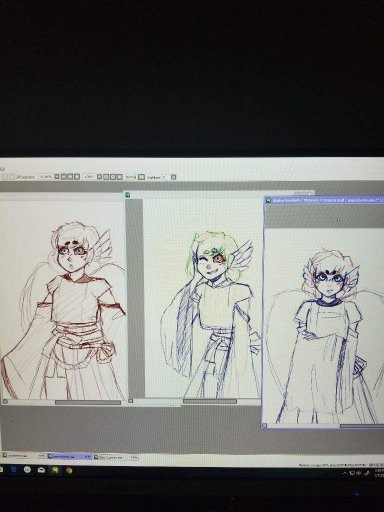Click the zoom out button beside the zoom field
The width and height of the screenshot is (384, 512).
[63, 177]
